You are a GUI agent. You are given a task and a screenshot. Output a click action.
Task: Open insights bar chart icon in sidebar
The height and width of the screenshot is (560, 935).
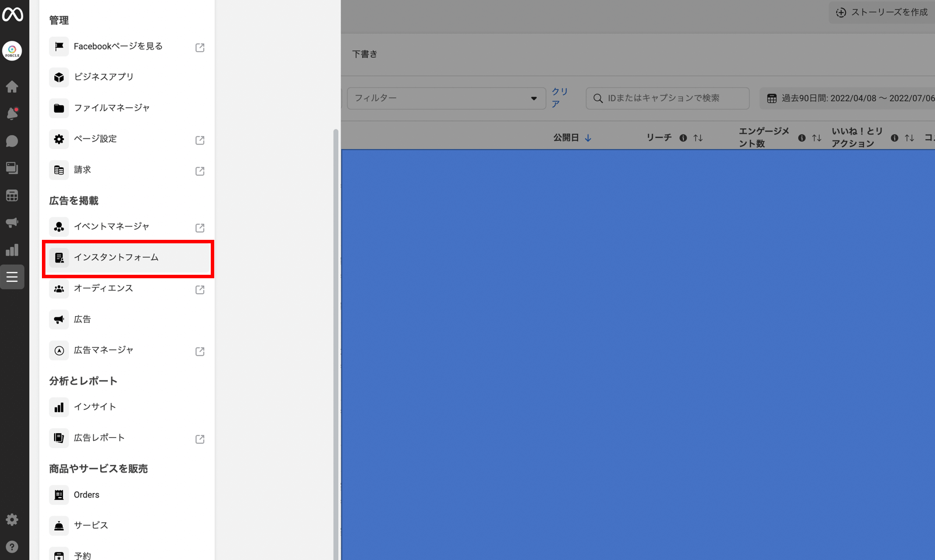pyautogui.click(x=12, y=250)
